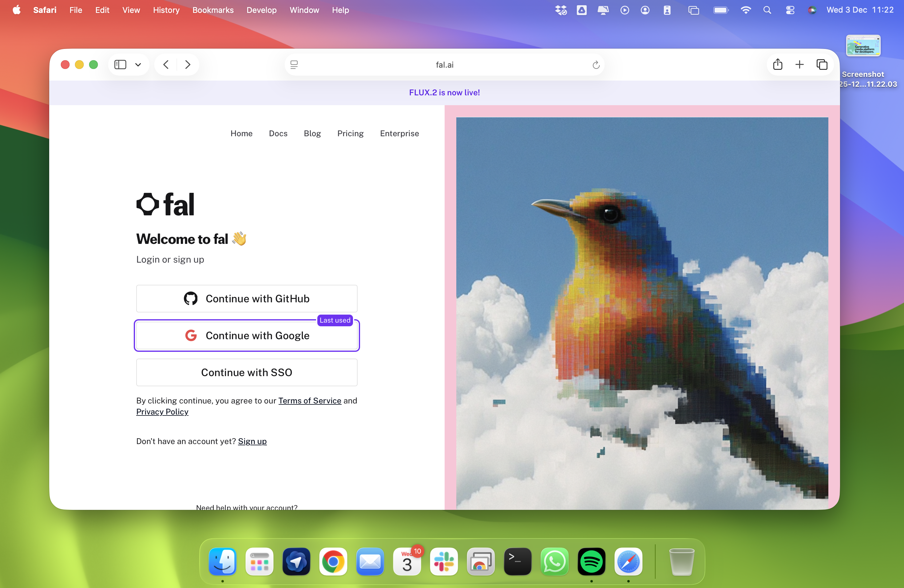Screen dimensions: 904x588
Task: Open Safari from the Dock
Action: (x=628, y=562)
